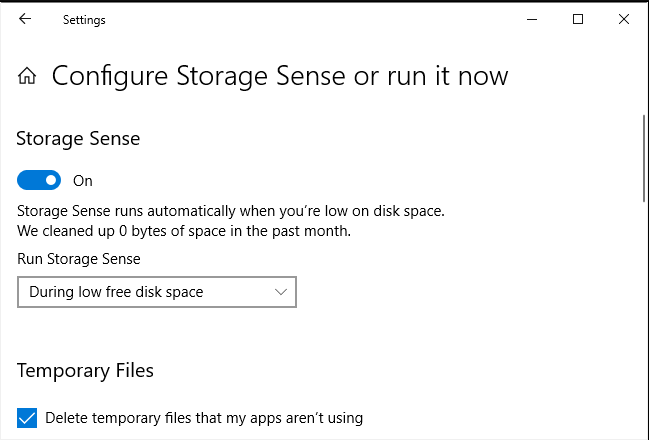This screenshot has height=440, width=649.
Task: Click the chevron in the disk space dropdown
Action: click(281, 292)
